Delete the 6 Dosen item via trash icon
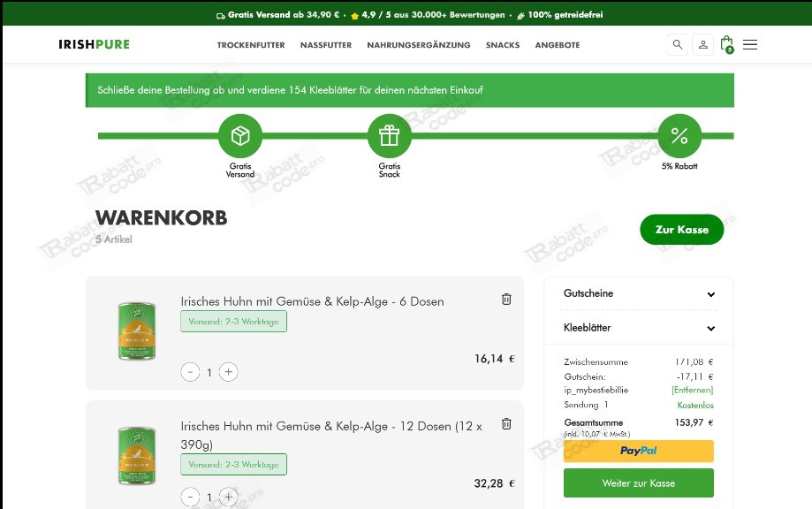812x509 pixels. (x=506, y=300)
